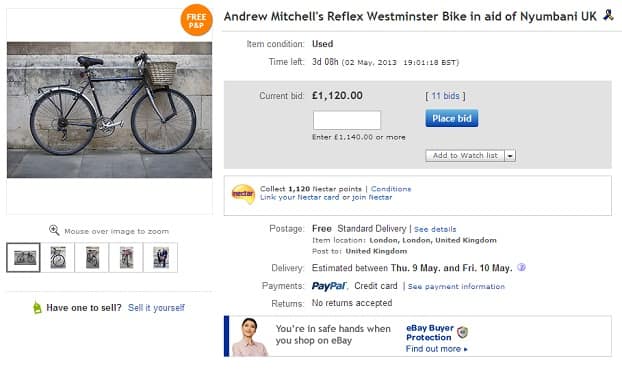Select the second thumbnail showing the front wheel
This screenshot has width=622, height=373.
(x=58, y=258)
